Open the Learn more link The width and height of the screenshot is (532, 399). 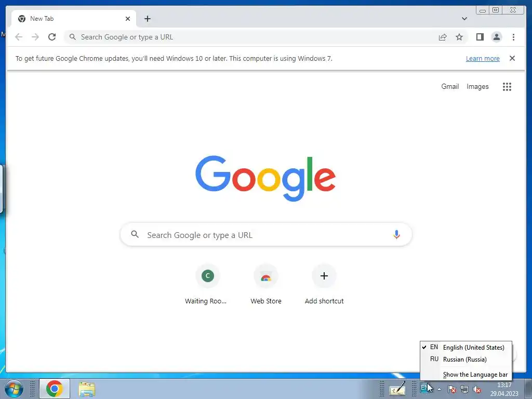pos(483,58)
